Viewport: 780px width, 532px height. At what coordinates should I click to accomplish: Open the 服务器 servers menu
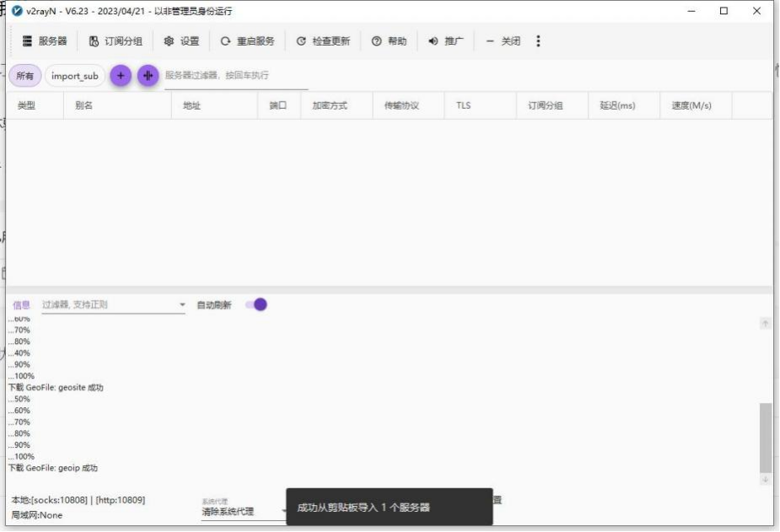click(45, 41)
